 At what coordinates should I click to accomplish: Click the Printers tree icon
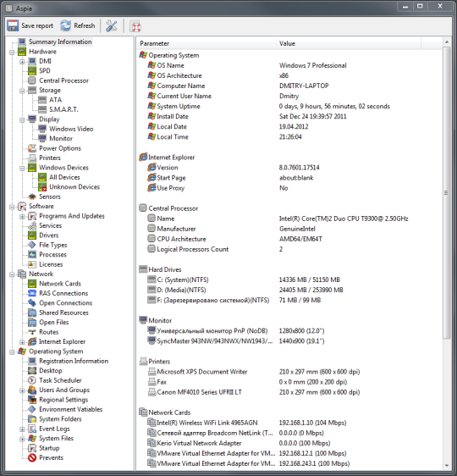[32, 158]
